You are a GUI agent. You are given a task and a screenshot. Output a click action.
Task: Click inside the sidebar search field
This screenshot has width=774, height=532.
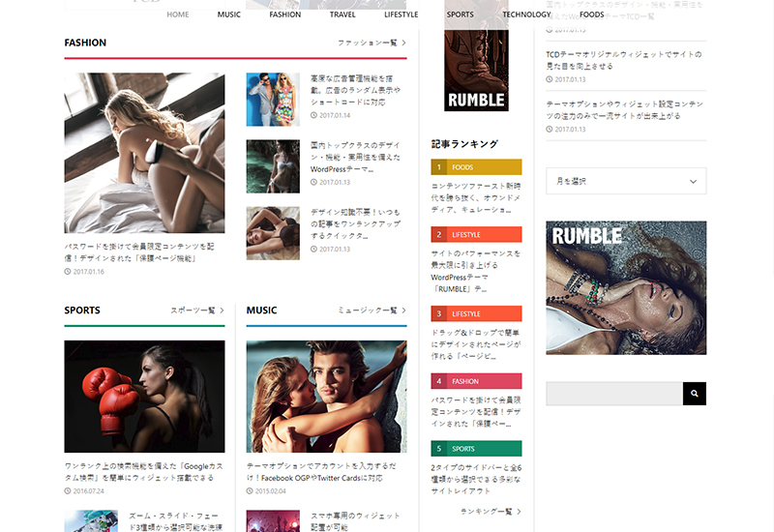(614, 394)
